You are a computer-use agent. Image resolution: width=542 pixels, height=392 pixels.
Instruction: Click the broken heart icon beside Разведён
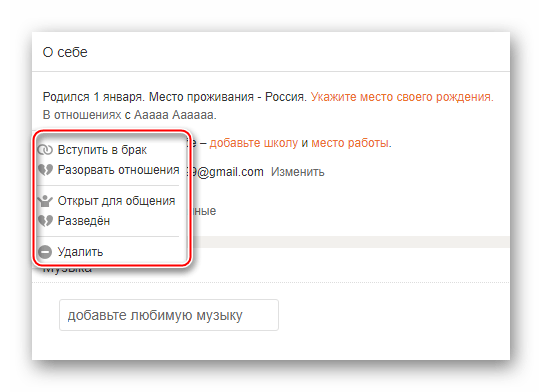(x=45, y=221)
